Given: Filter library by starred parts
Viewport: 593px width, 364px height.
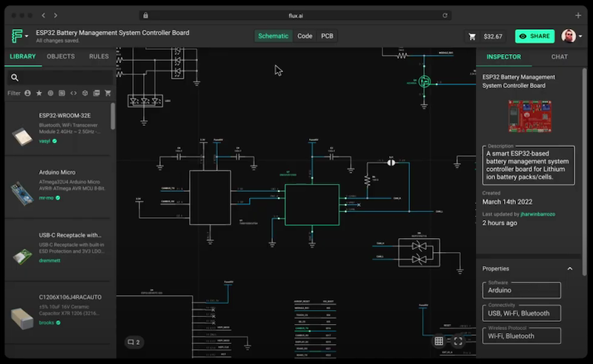Looking at the screenshot, I should click(39, 93).
